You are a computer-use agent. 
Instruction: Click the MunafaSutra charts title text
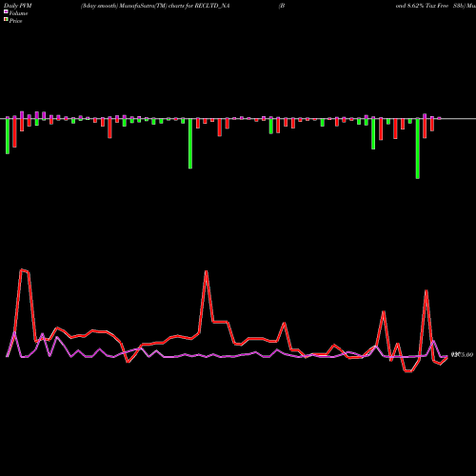[x=155, y=6]
